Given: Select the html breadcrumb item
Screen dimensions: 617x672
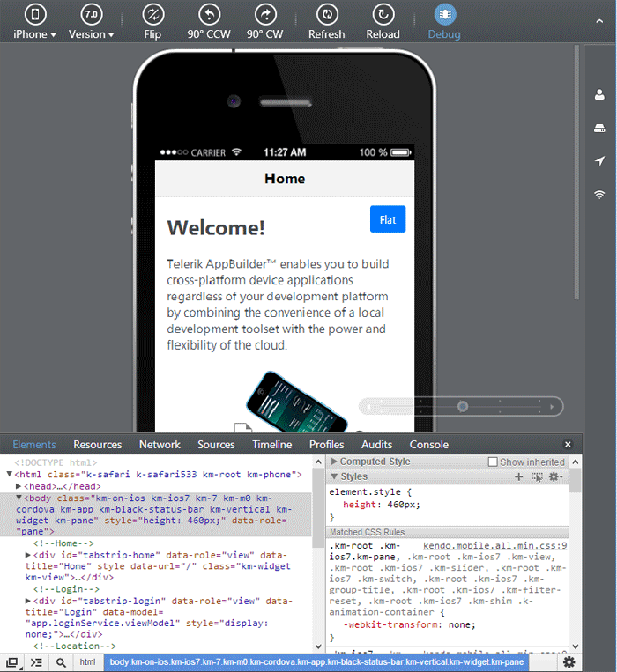Looking at the screenshot, I should point(87,661).
